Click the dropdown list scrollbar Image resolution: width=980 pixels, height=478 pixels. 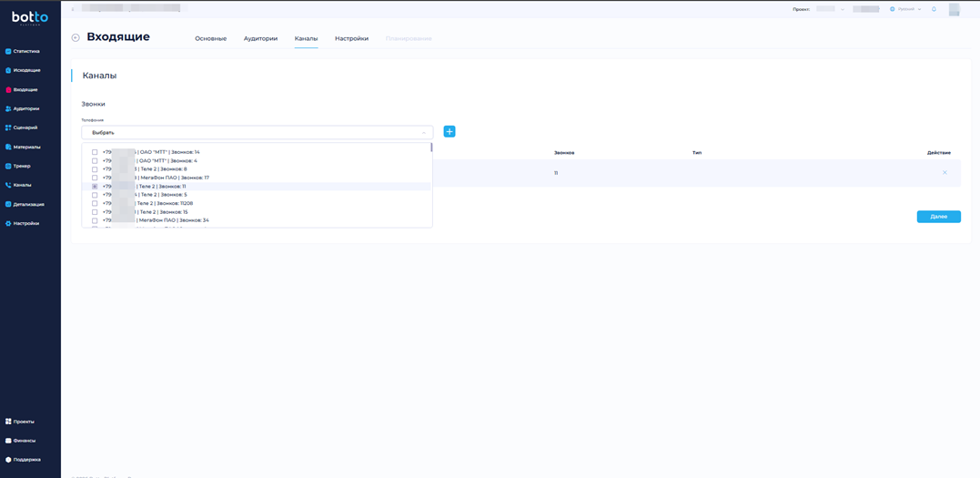click(431, 148)
